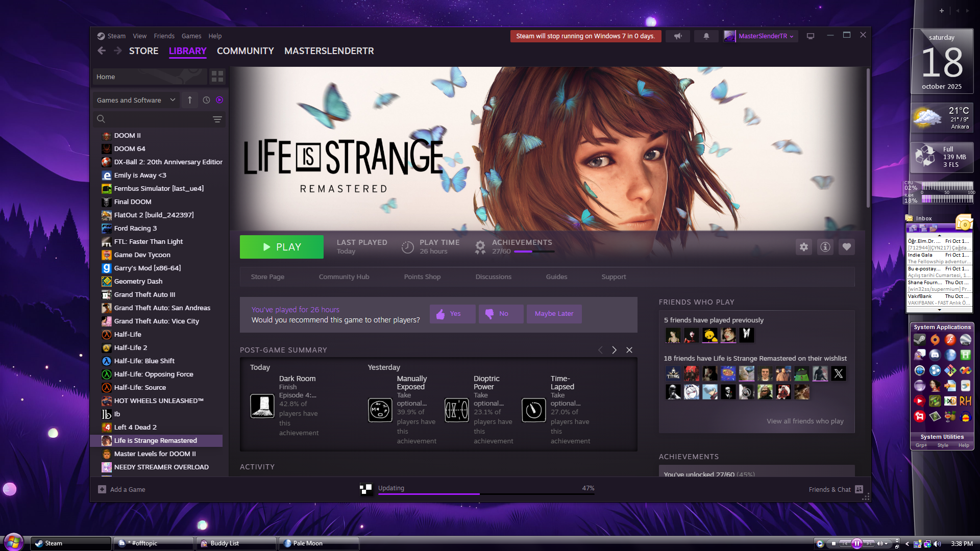This screenshot has width=980, height=551.
Task: Open advanced library filter options
Action: coord(217,119)
